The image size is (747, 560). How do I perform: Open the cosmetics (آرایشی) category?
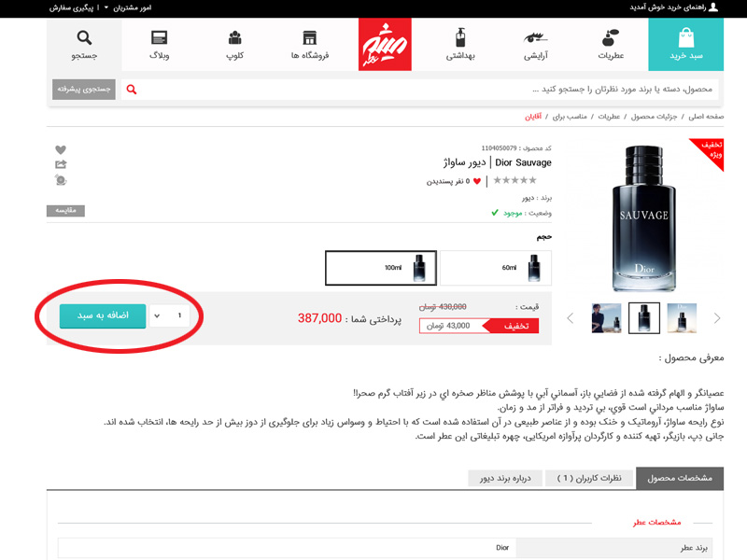point(535,44)
